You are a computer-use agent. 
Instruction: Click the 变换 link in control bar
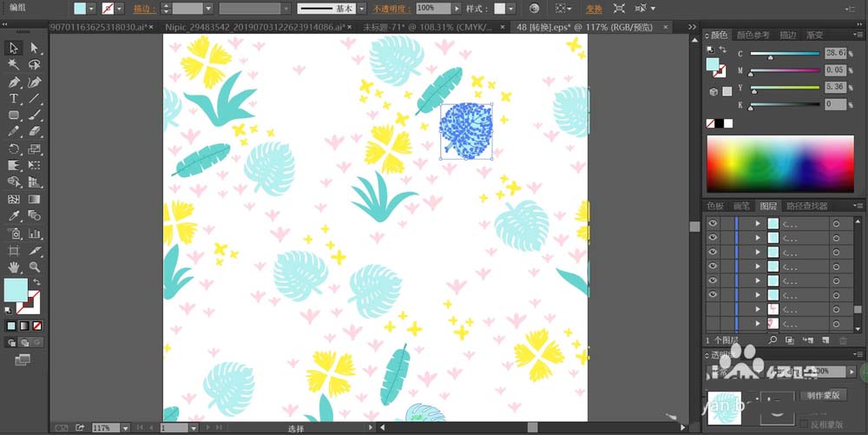pyautogui.click(x=594, y=9)
